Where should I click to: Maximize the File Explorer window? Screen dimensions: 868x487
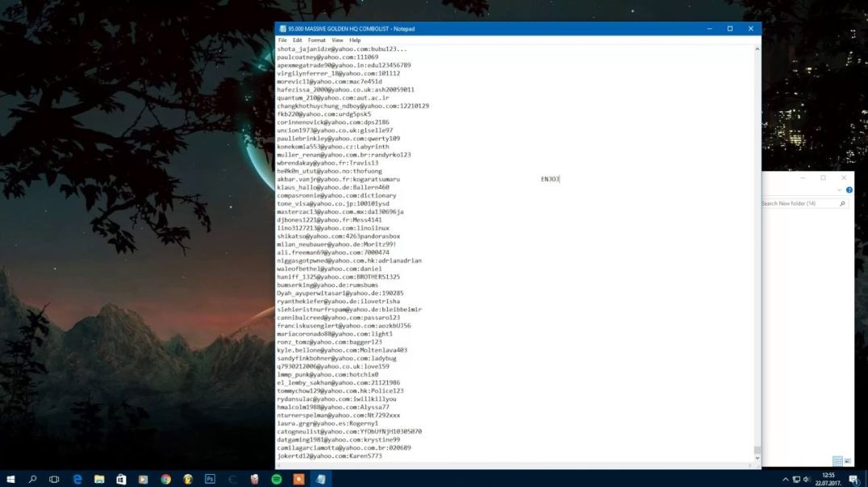pyautogui.click(x=823, y=177)
